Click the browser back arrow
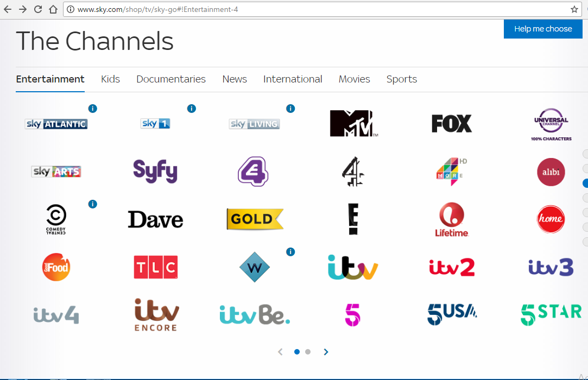This screenshot has height=380, width=588. click(8, 9)
